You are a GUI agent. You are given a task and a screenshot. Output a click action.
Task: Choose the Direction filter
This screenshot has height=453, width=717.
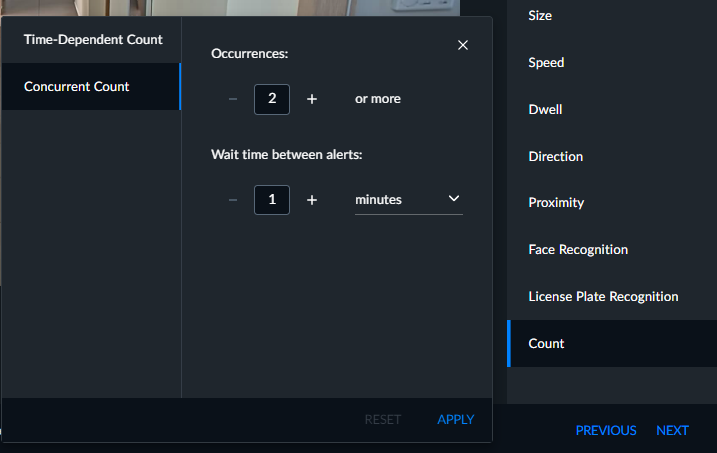click(x=612, y=156)
